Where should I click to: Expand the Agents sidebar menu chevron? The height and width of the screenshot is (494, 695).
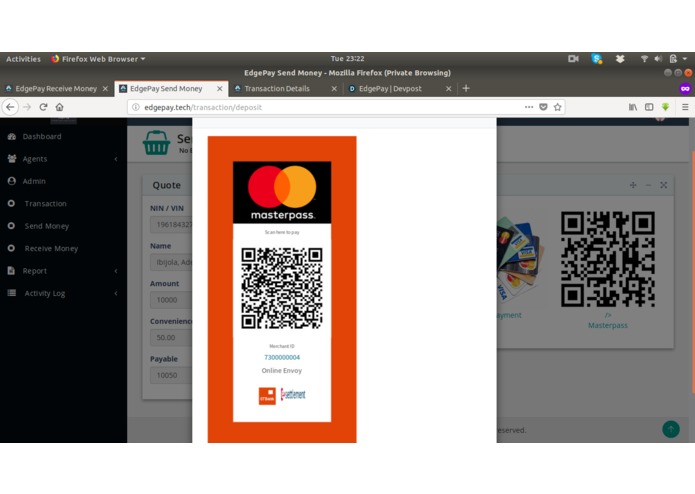coord(116,159)
